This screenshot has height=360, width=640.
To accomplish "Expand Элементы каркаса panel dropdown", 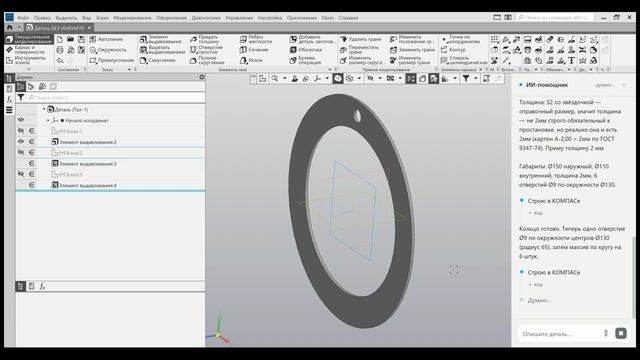I will 480,69.
